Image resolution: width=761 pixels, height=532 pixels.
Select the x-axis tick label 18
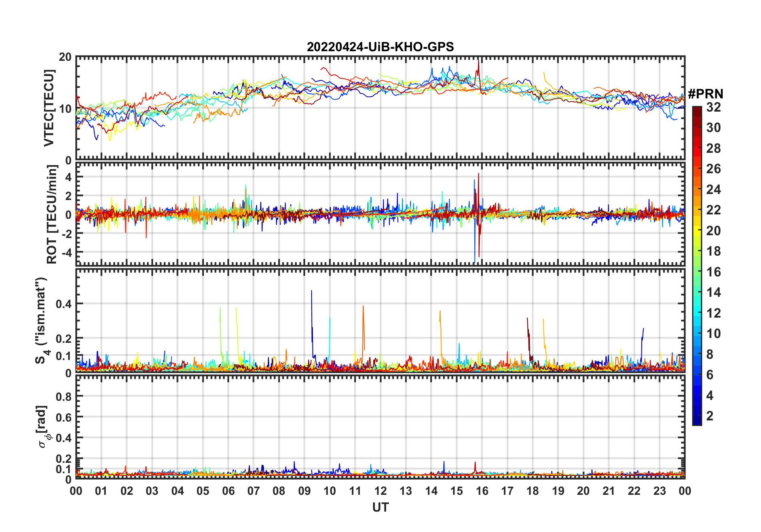pos(533,491)
